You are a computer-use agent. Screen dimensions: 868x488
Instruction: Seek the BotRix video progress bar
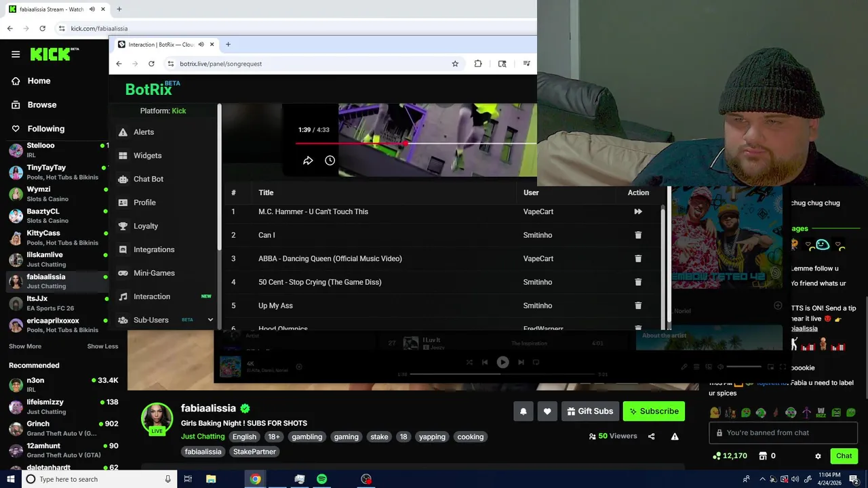point(416,143)
